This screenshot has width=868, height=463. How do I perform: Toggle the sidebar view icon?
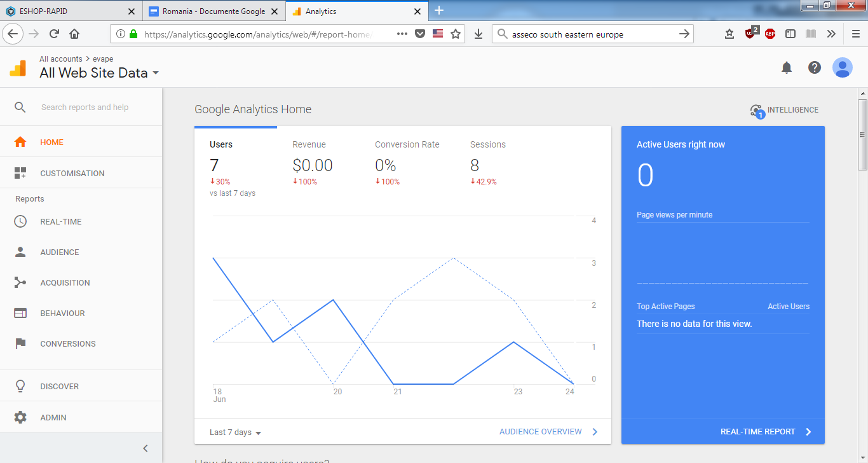point(790,34)
